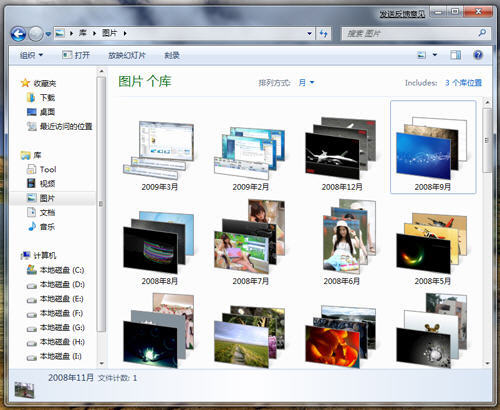Click the magnifier search icon
The image size is (500, 410).
(x=482, y=33)
